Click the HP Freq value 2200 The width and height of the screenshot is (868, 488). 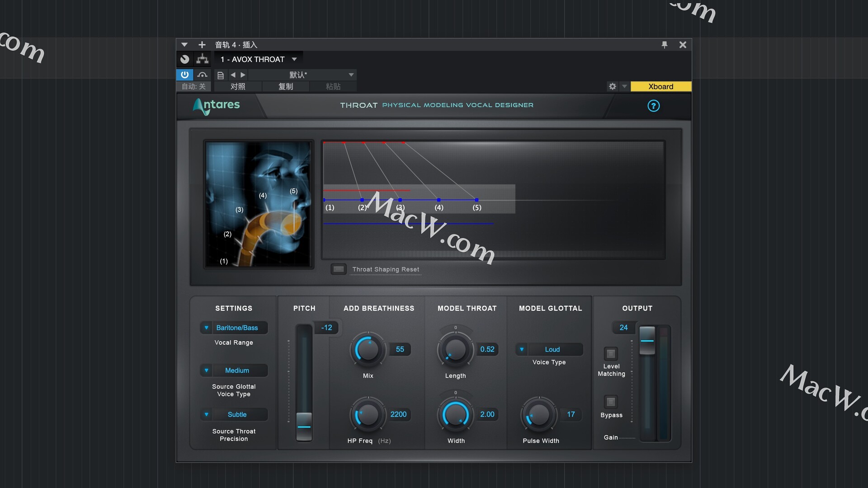tap(398, 414)
